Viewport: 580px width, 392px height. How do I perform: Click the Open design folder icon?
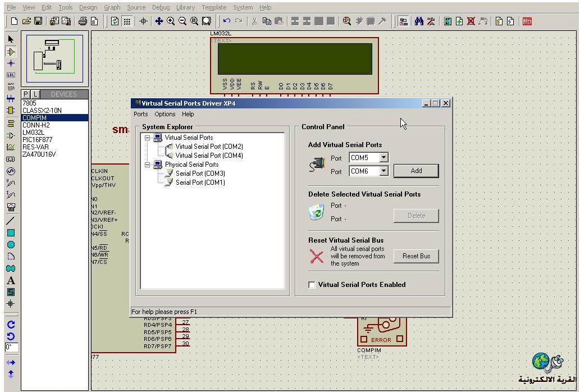pos(26,21)
